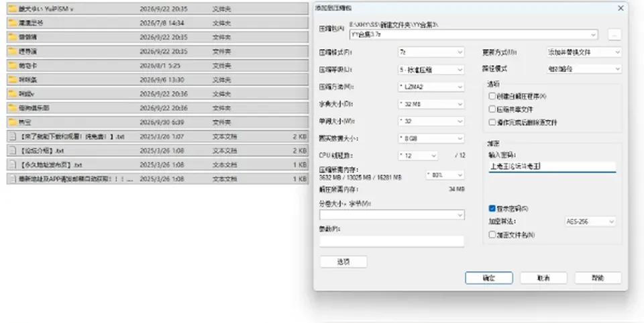Screen dimensions: 644x323
Task: Click the 2026/9/6 13:30 date cell
Action: pos(162,79)
